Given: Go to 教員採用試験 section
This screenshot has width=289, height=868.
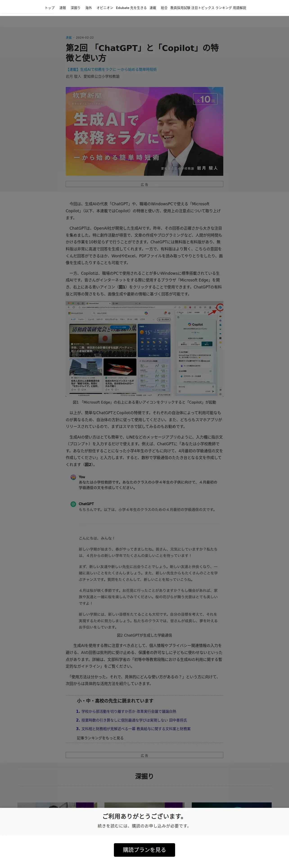Looking at the screenshot, I should pyautogui.click(x=180, y=8).
